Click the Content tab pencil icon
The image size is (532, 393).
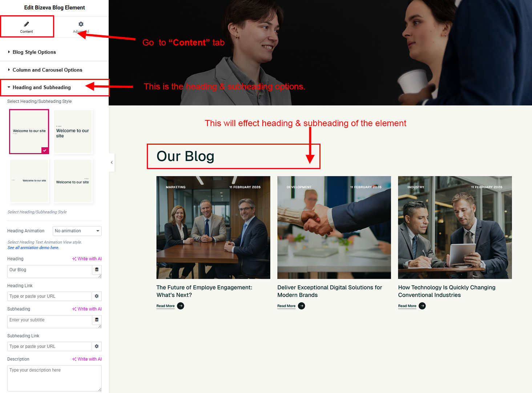click(27, 24)
